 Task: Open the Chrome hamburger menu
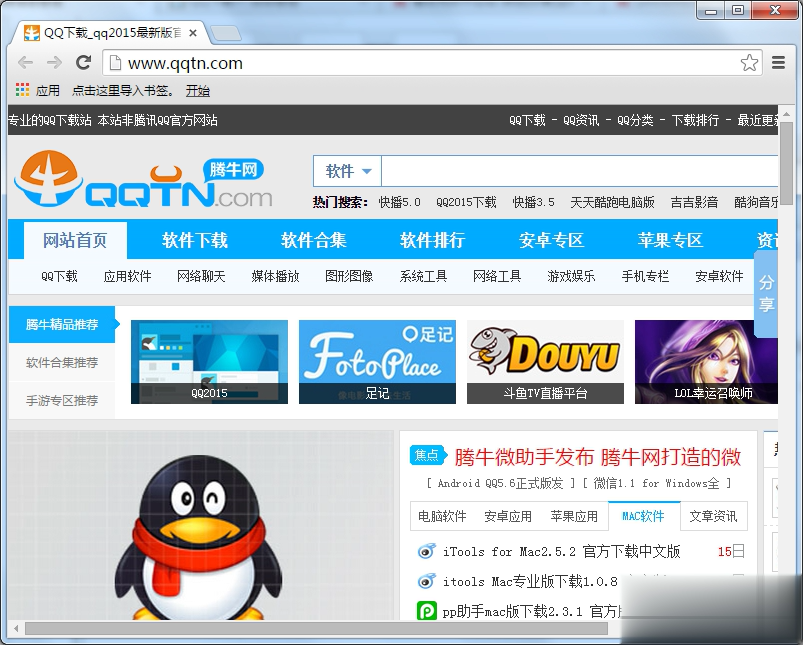point(778,63)
